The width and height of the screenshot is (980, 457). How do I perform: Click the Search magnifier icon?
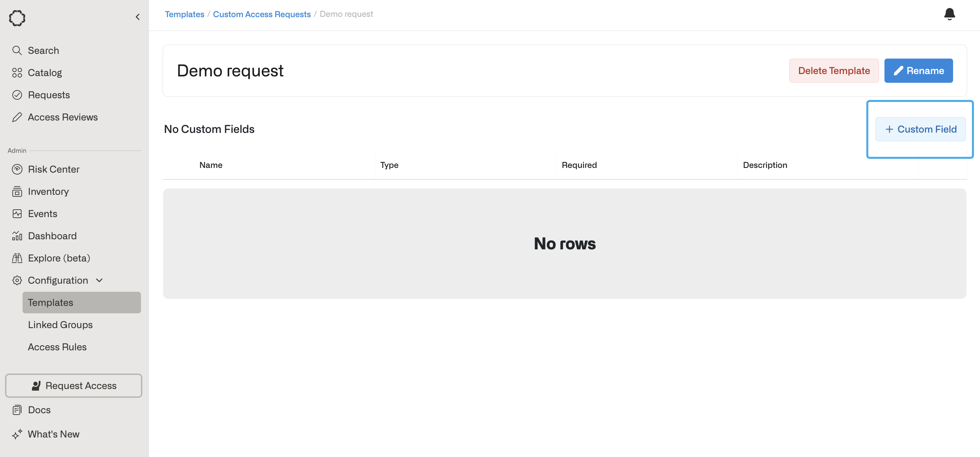(x=17, y=50)
